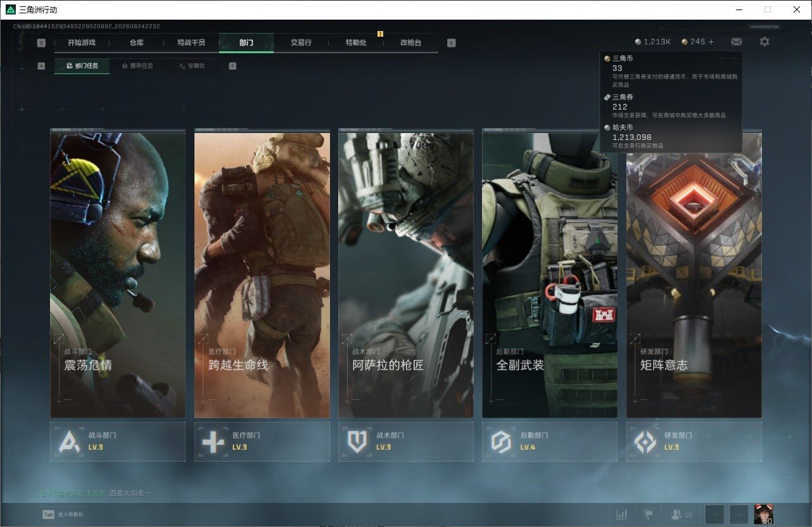Open the sub-tab between 部门任务 and 军需处
Image resolution: width=812 pixels, height=527 pixels.
pos(137,66)
